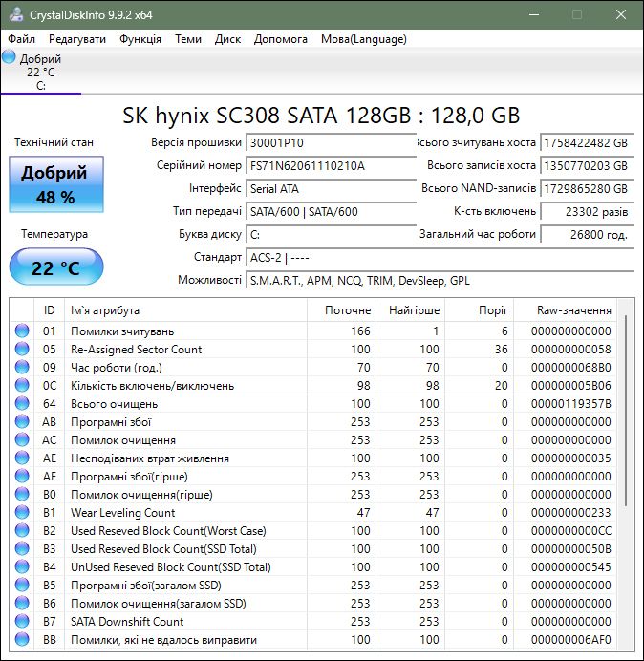Select the Несподіваних втрат живлення attribute name

[x=150, y=458]
